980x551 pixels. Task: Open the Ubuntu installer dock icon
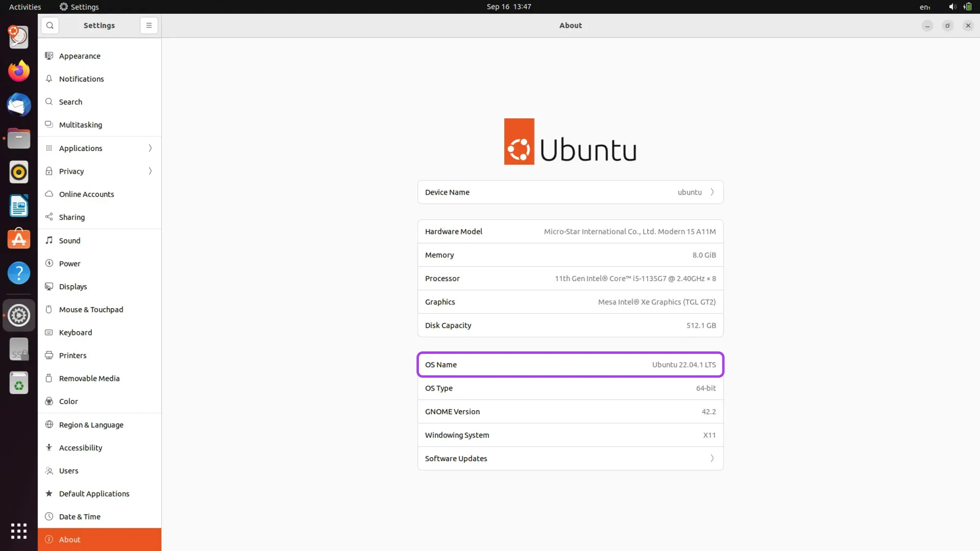pos(19,37)
